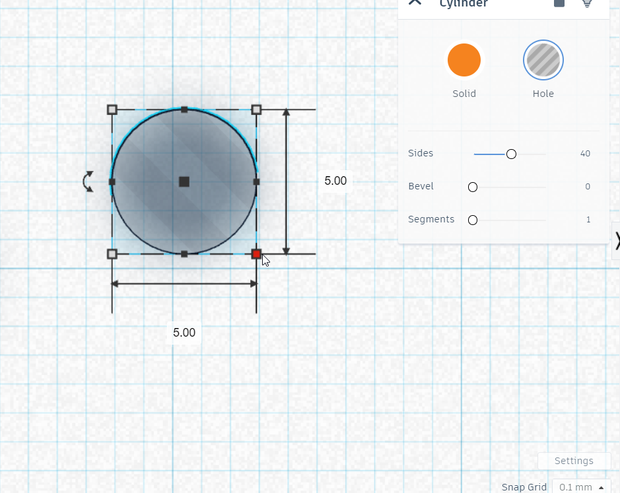Click the top-right corner resize handle

pyautogui.click(x=256, y=110)
